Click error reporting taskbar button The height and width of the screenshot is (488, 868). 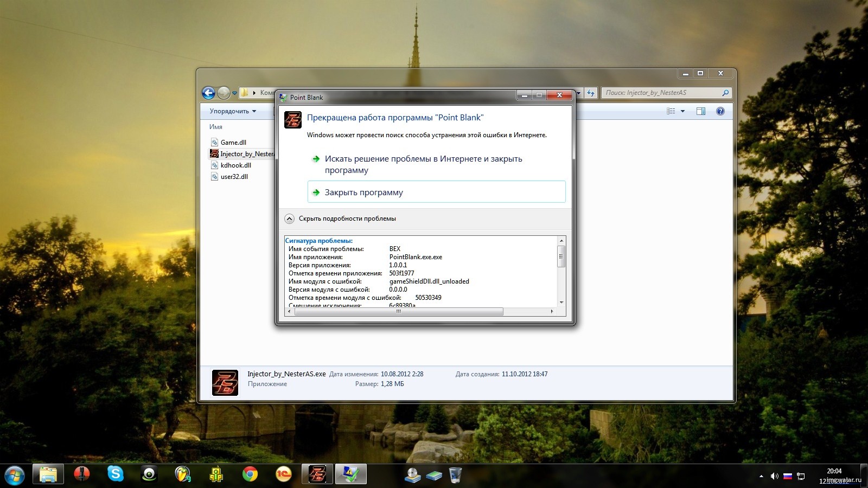(x=351, y=475)
